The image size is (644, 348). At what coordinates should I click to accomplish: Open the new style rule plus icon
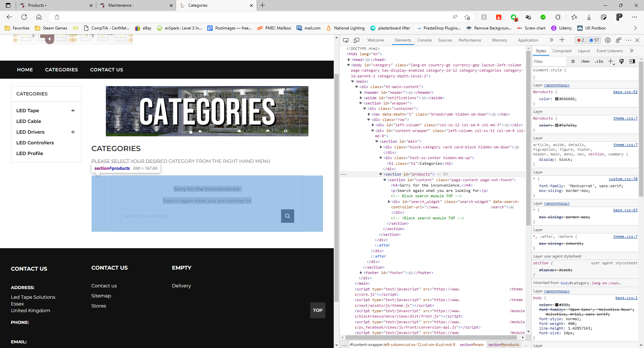(611, 61)
